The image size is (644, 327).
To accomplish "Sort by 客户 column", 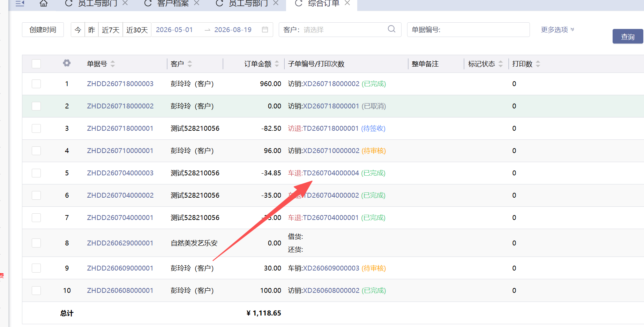I will (190, 64).
